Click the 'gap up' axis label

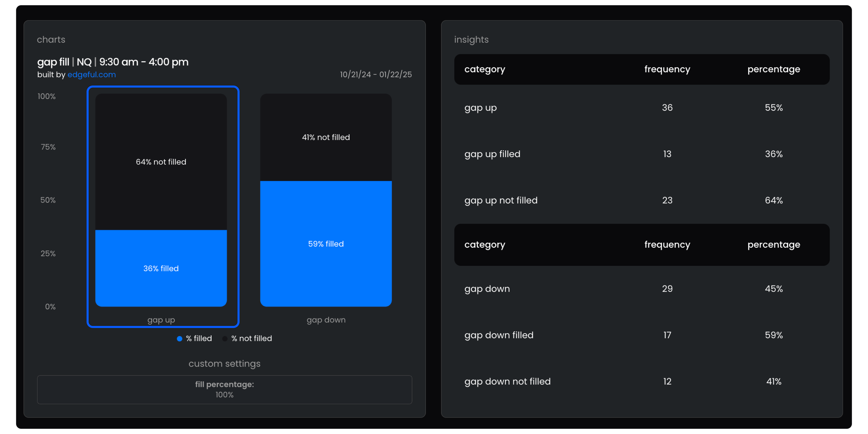[161, 320]
